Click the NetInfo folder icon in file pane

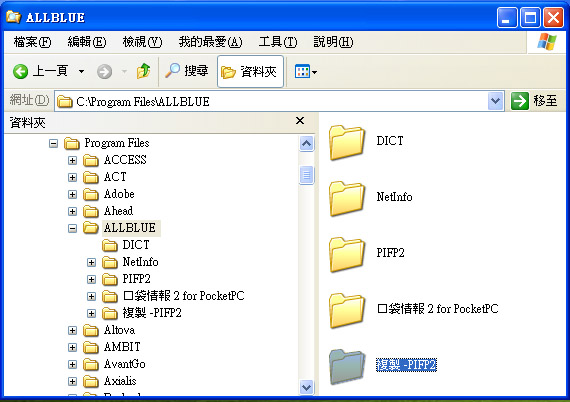tap(347, 198)
